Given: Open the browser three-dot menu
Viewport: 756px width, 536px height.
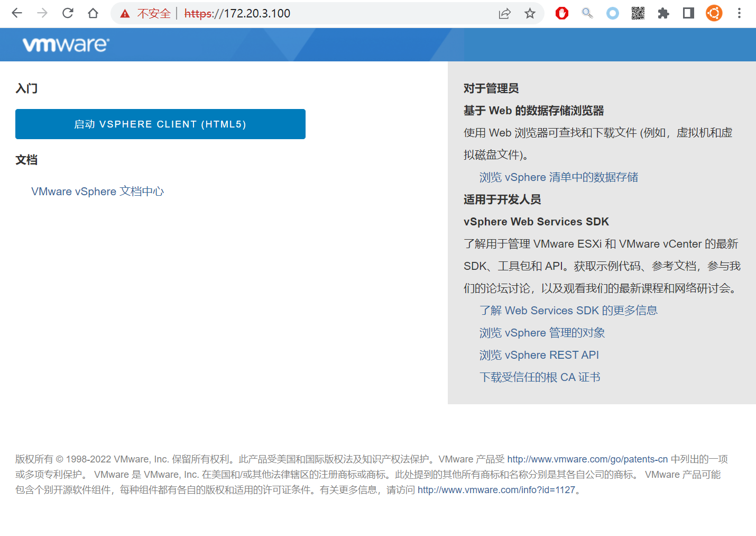Looking at the screenshot, I should click(739, 13).
